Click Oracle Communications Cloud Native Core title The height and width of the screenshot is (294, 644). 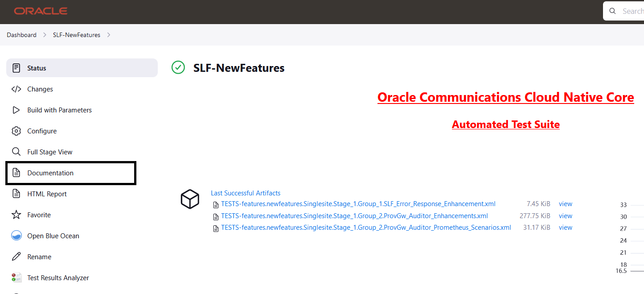(x=506, y=97)
